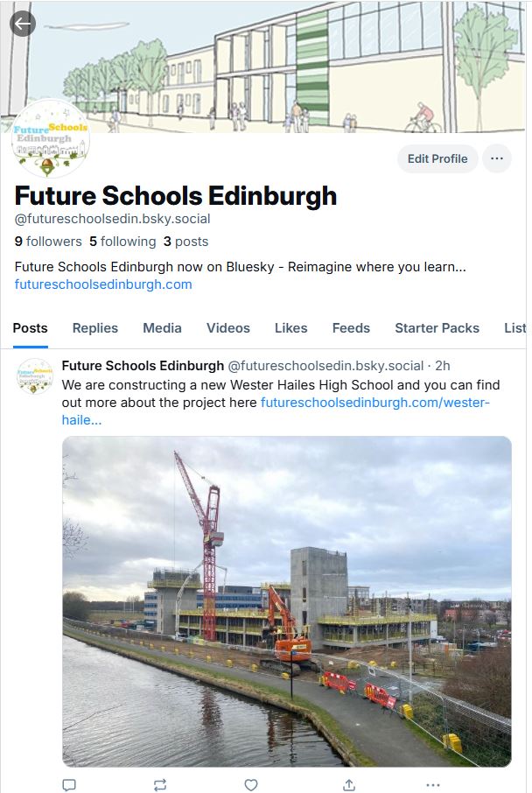
Task: Open profile more options menu
Action: (497, 158)
